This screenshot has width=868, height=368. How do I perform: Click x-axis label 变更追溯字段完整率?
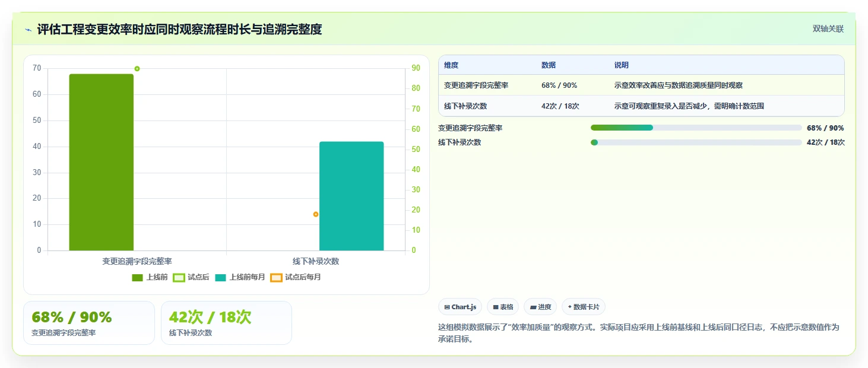[x=137, y=261]
